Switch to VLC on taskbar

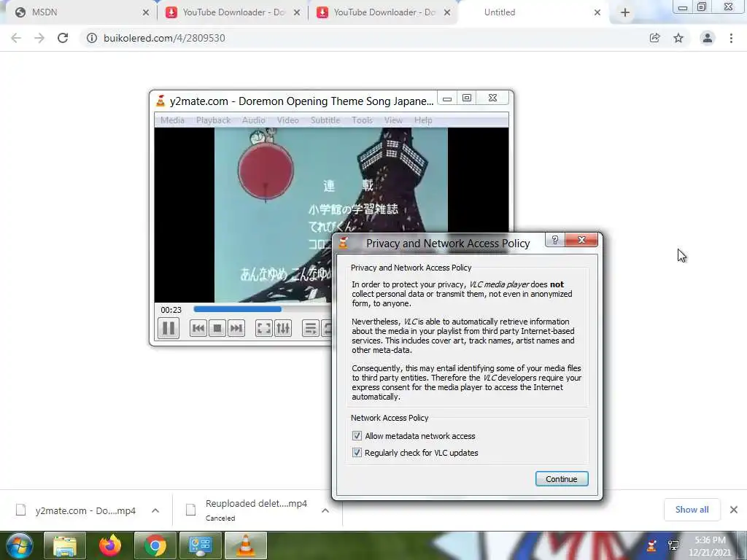245,545
